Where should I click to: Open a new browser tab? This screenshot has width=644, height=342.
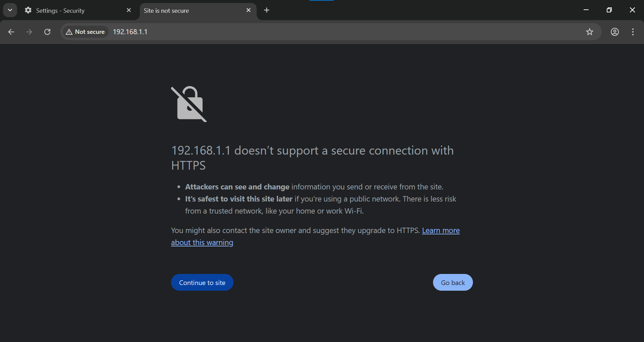coord(266,10)
